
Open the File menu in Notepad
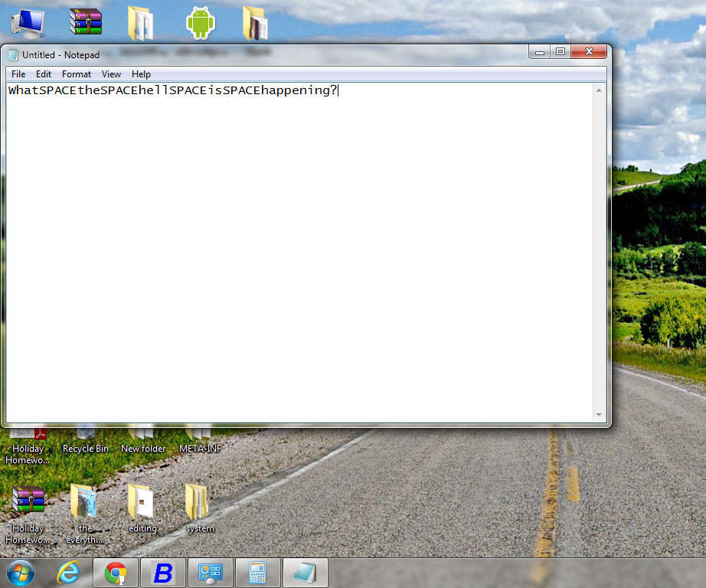18,74
